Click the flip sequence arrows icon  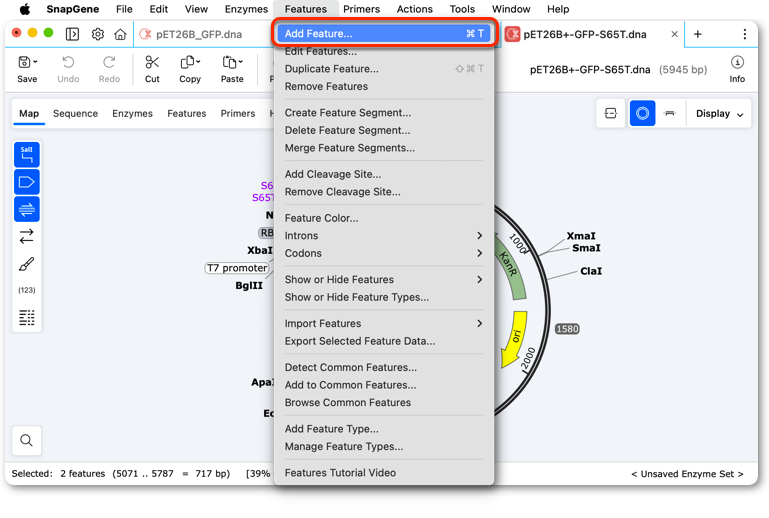26,236
